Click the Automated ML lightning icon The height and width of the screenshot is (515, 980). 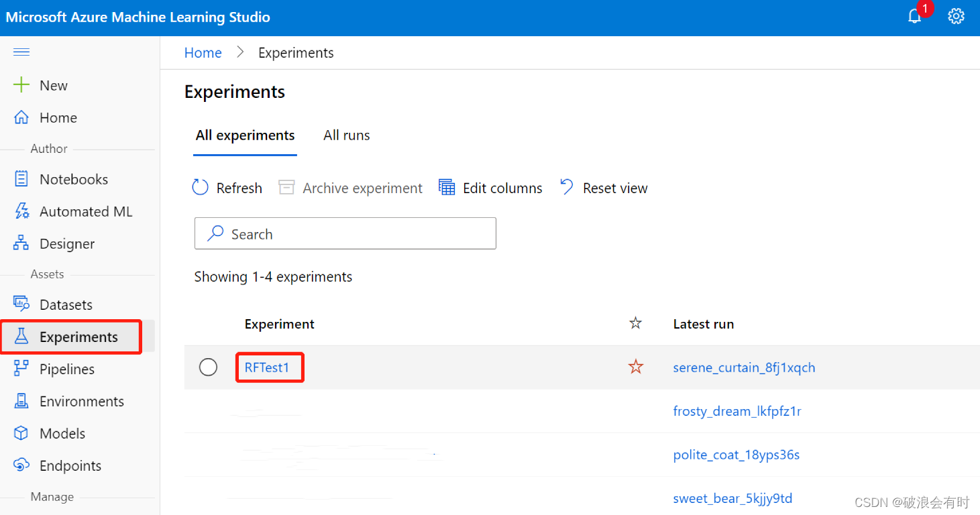coord(21,211)
